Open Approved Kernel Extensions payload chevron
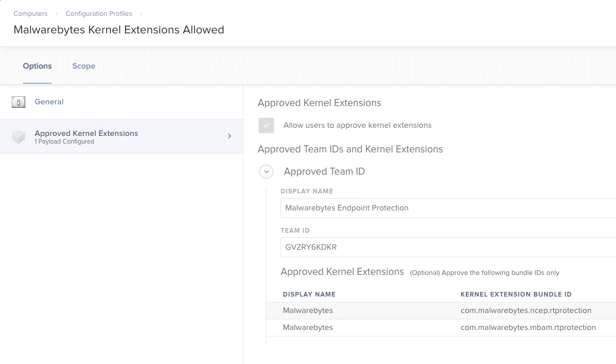This screenshot has height=364, width=616. point(229,136)
